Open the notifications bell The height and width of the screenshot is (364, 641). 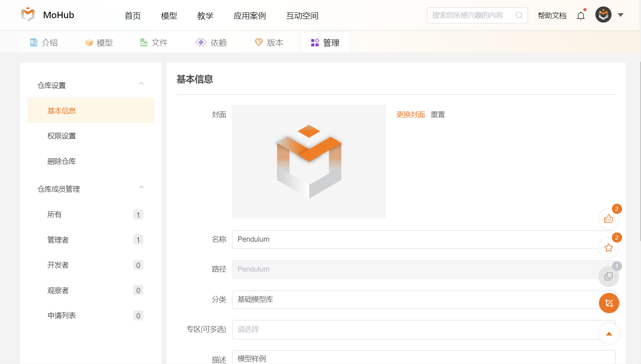pyautogui.click(x=581, y=16)
